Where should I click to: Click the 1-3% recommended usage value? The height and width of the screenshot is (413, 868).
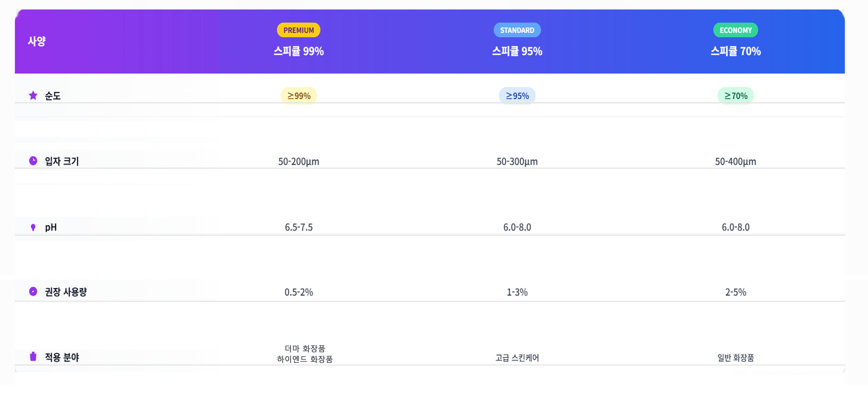517,292
